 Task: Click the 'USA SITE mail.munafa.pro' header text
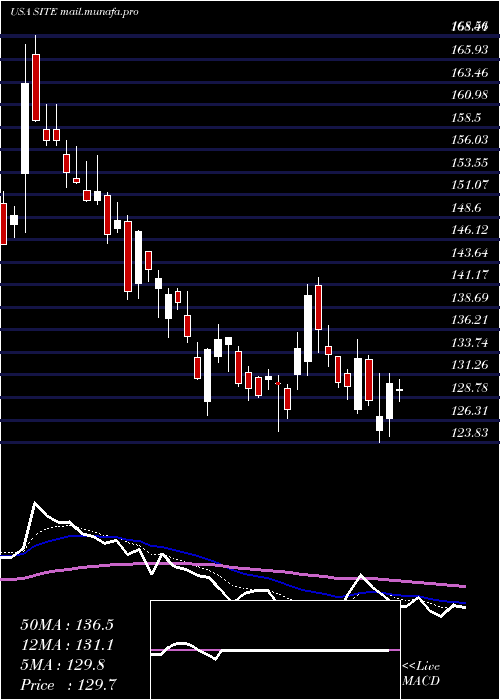pos(74,12)
